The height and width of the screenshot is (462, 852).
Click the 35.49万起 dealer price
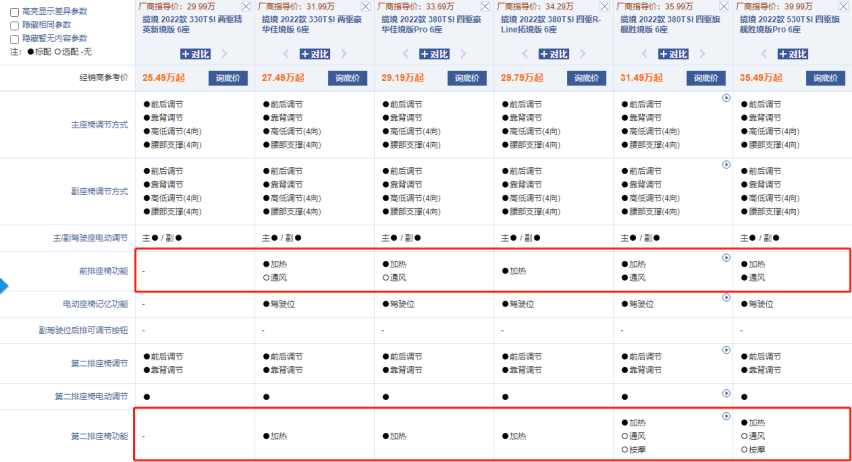pyautogui.click(x=761, y=78)
